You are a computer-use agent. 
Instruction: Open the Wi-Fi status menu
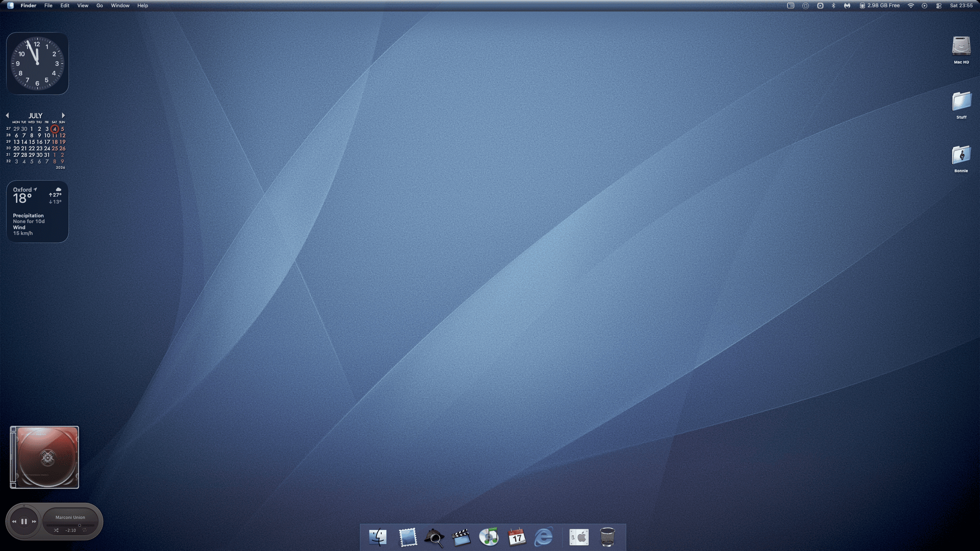(x=911, y=6)
